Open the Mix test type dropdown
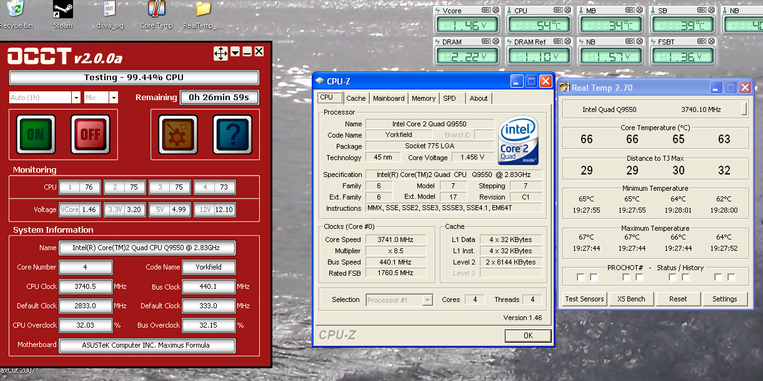 tap(113, 98)
